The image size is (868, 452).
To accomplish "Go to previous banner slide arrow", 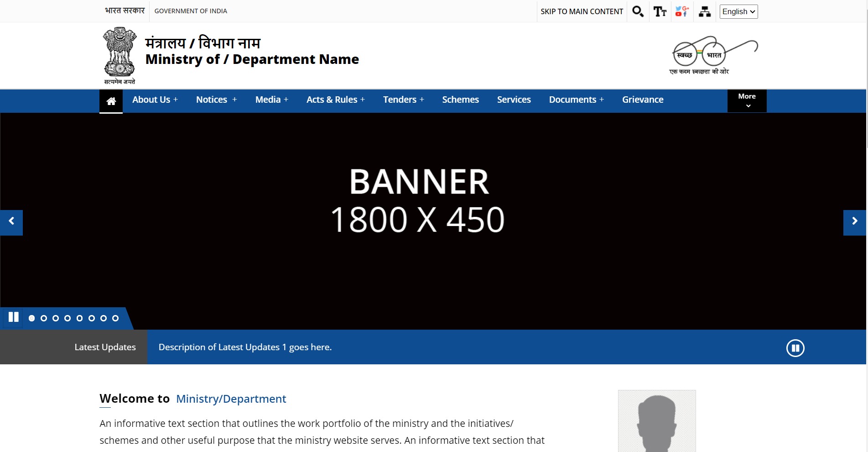I will (x=11, y=222).
